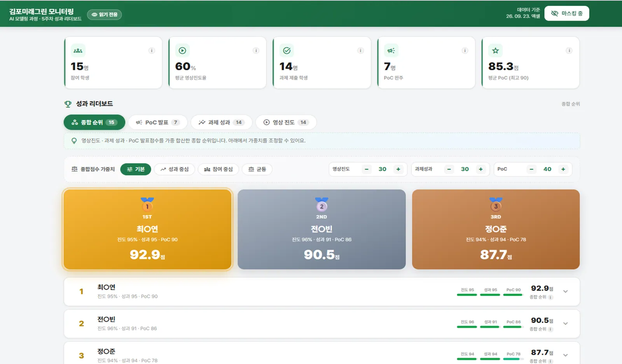622x364 pixels.
Task: Increase the 과제성과 weight
Action: click(481, 169)
